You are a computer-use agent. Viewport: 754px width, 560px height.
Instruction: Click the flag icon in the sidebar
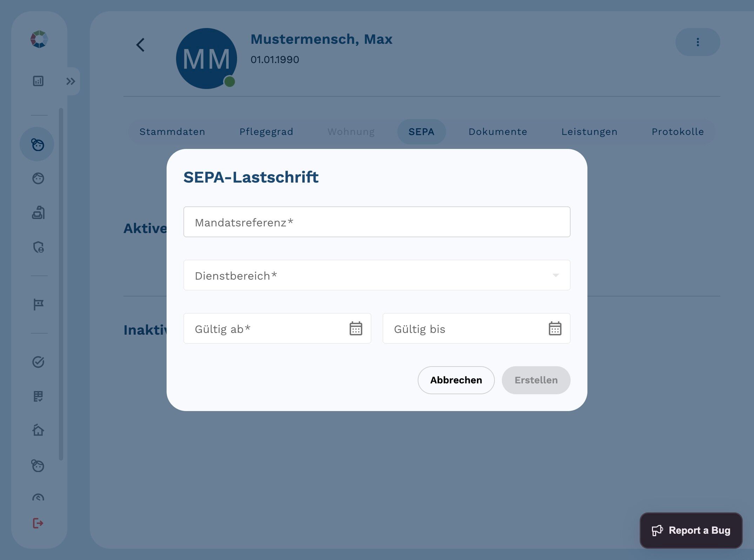38,304
